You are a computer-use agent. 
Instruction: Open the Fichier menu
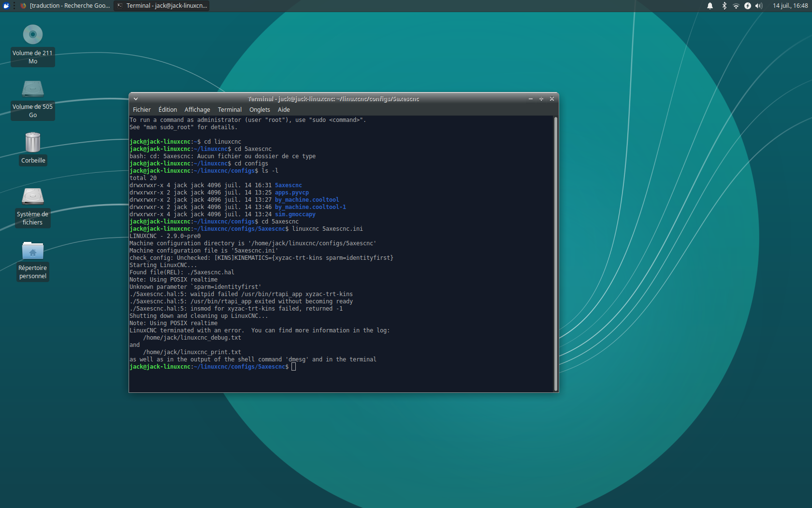(142, 110)
